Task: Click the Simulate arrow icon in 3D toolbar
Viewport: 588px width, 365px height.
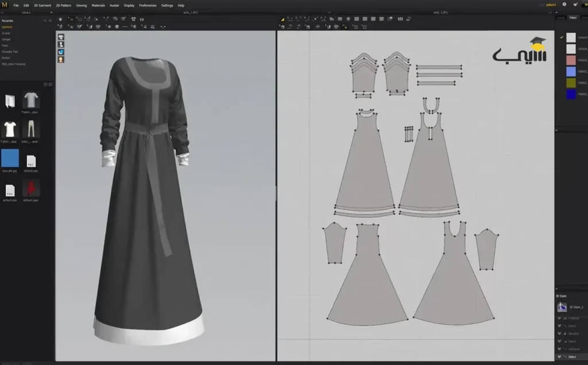Action: (x=60, y=19)
